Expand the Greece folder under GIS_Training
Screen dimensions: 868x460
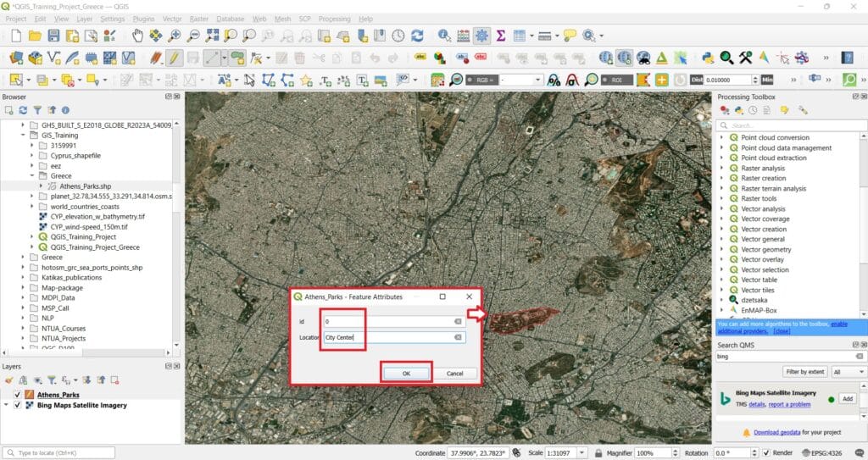tap(32, 176)
